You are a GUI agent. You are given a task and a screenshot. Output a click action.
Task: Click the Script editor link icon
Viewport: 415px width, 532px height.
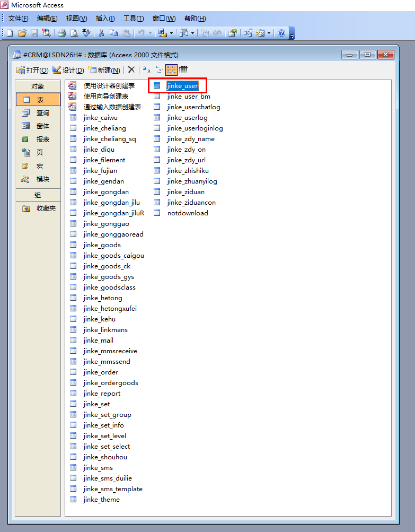(x=217, y=33)
